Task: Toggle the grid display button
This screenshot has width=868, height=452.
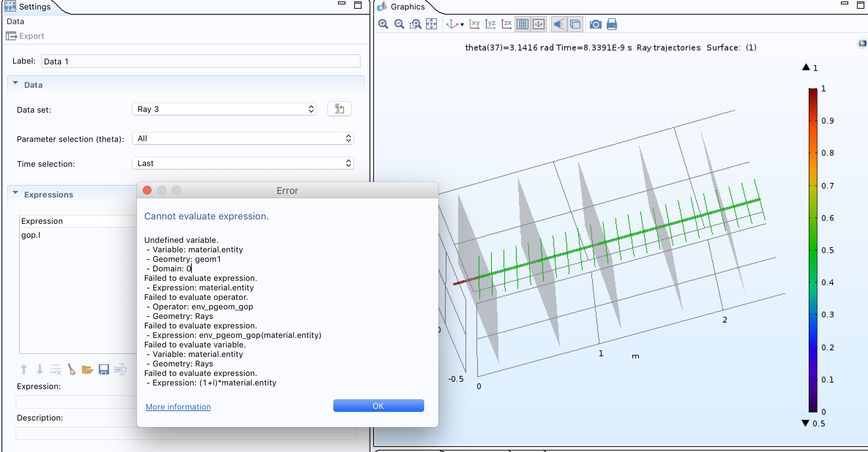Action: [523, 24]
